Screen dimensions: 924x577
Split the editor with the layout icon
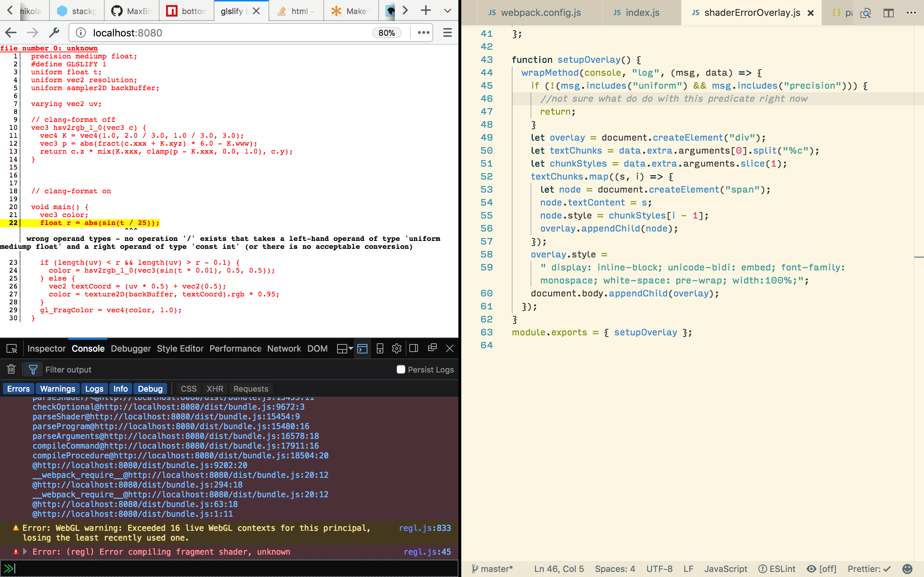(889, 13)
